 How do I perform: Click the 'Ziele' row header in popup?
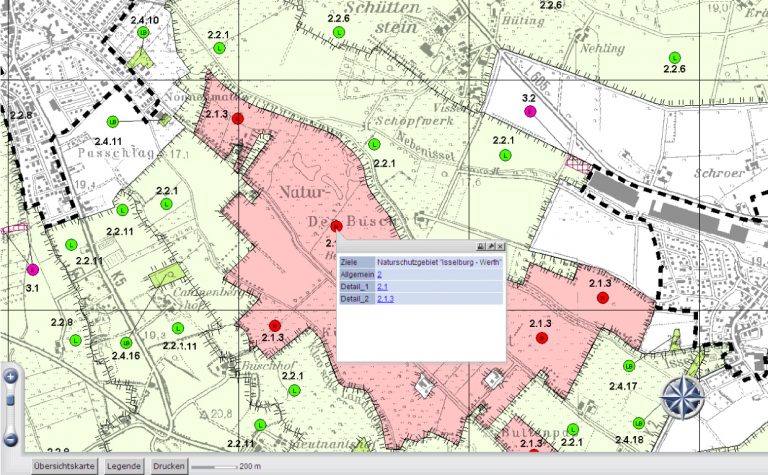pyautogui.click(x=357, y=262)
